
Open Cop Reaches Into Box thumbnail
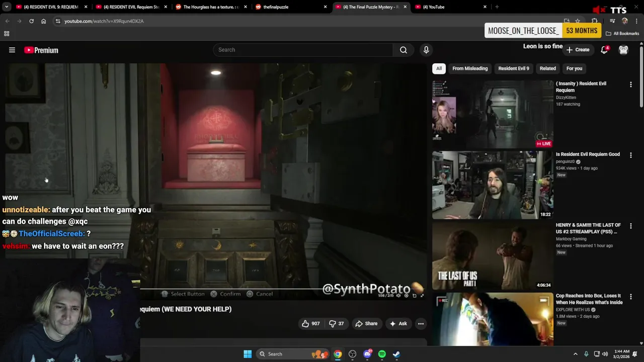click(493, 319)
